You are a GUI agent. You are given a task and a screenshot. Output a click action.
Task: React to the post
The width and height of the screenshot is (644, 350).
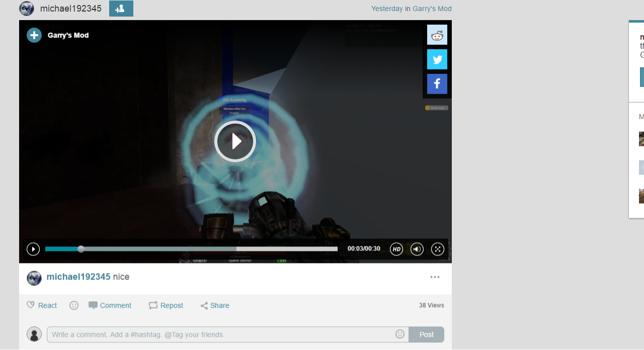pos(42,305)
